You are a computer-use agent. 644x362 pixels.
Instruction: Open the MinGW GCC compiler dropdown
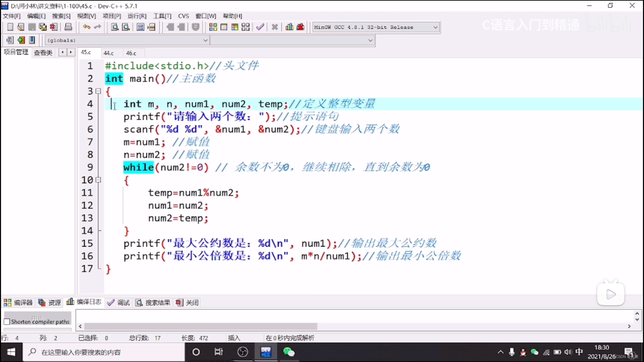point(435,27)
